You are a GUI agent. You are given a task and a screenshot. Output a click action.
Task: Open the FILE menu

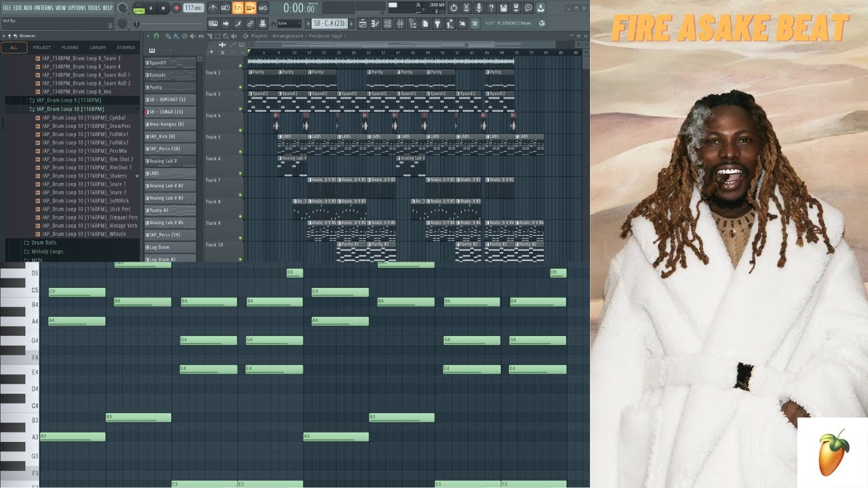(7, 7)
